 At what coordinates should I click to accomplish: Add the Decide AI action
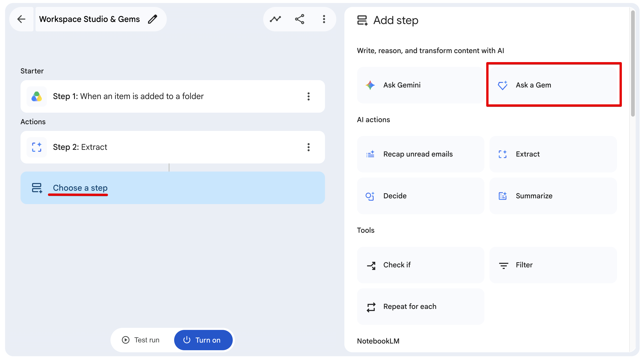pos(420,196)
